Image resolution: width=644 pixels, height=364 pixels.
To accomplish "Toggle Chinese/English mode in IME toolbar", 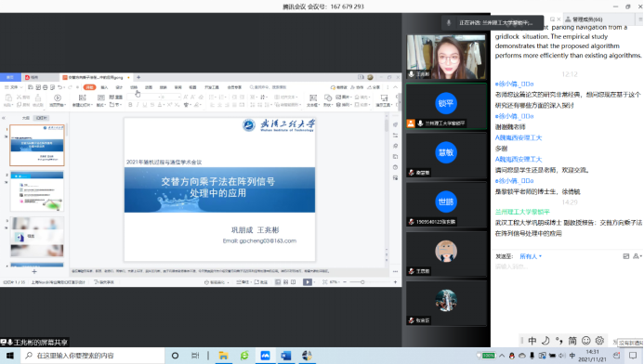I will (532, 341).
